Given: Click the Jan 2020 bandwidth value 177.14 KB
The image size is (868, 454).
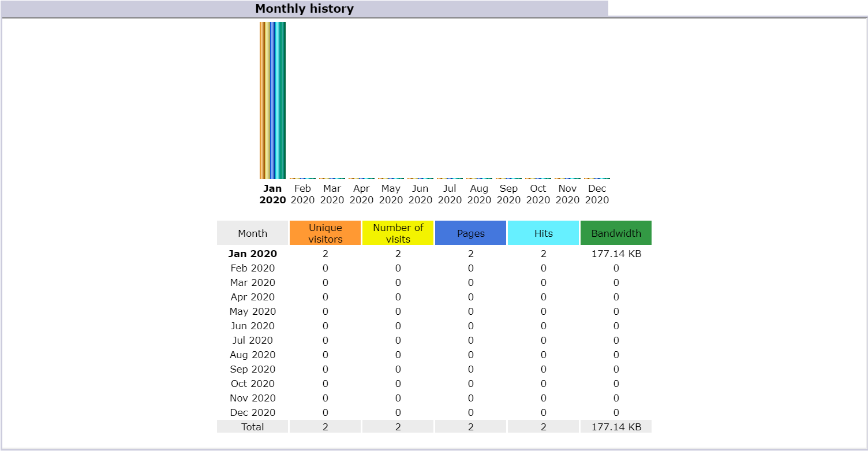Looking at the screenshot, I should pos(616,254).
